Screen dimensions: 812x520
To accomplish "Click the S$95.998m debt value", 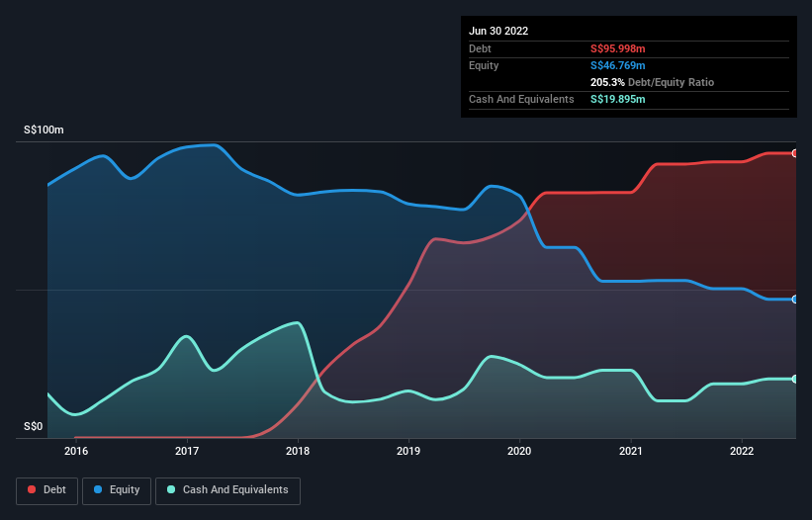I will (618, 48).
